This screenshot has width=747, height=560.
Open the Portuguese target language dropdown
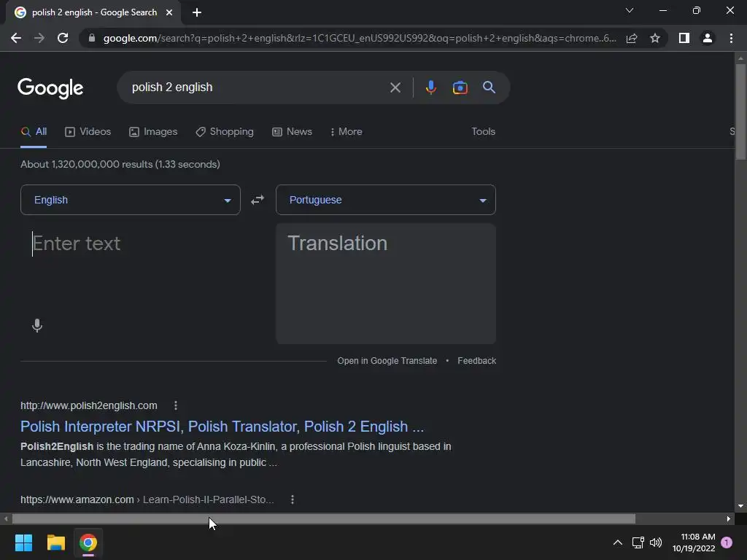tap(386, 200)
